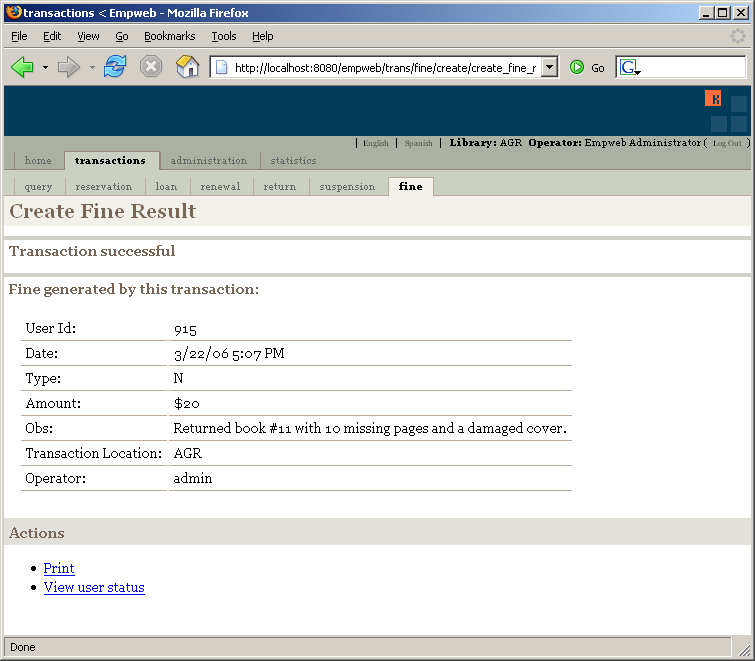Click the Transaction Location value AGR
The height and width of the screenshot is (661, 755).
click(188, 454)
